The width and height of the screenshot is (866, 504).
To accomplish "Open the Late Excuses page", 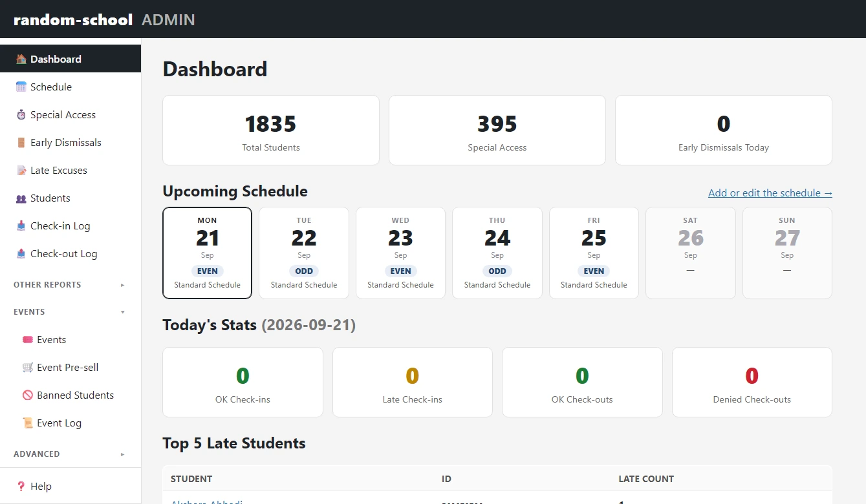I will point(70,170).
